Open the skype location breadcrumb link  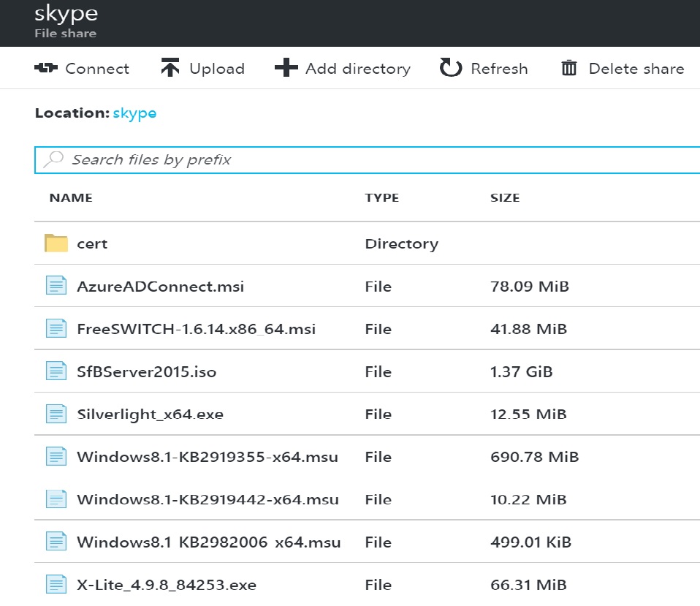[134, 113]
